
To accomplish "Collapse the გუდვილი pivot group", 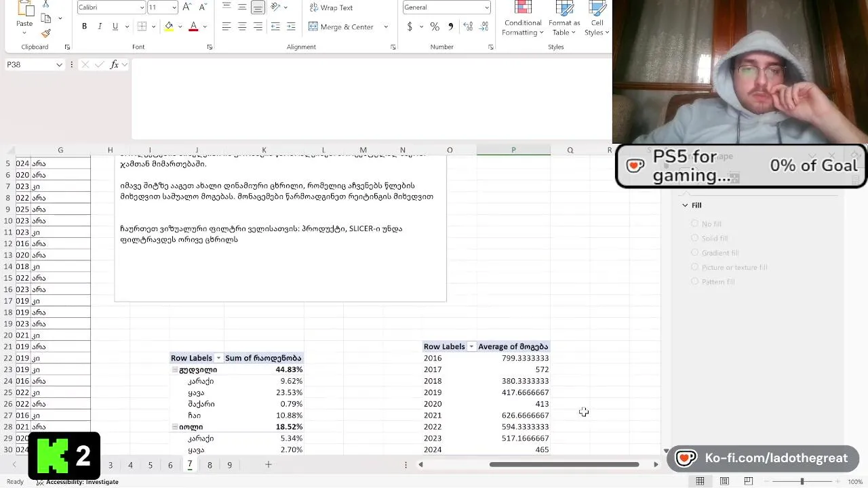I will 174,369.
